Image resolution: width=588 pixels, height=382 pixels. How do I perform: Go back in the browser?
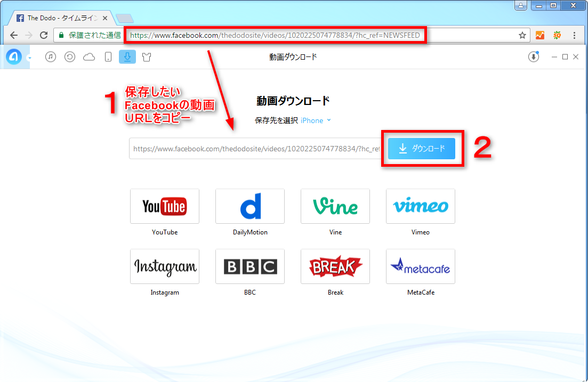tap(14, 35)
